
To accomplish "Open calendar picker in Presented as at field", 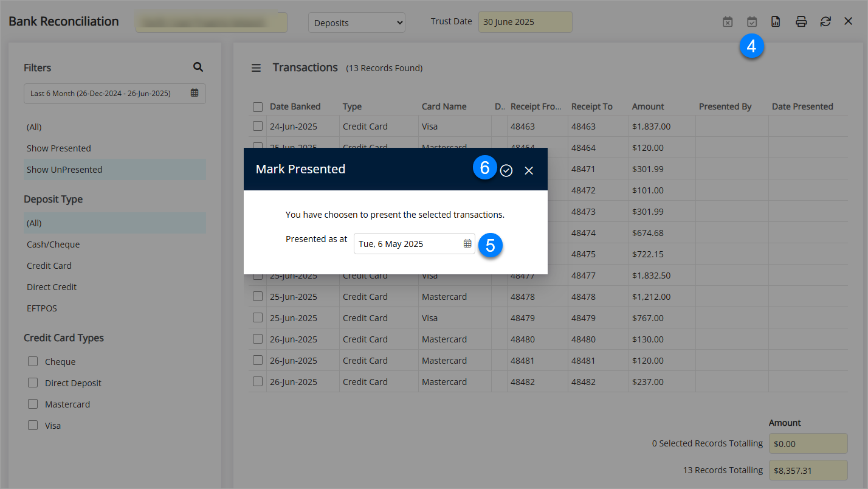I will pyautogui.click(x=467, y=244).
